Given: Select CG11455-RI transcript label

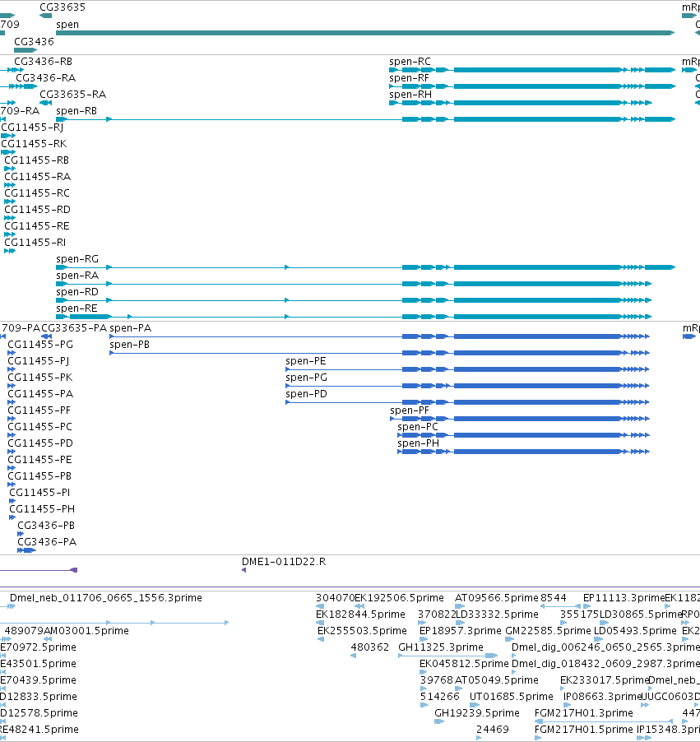Looking at the screenshot, I should [35, 243].
